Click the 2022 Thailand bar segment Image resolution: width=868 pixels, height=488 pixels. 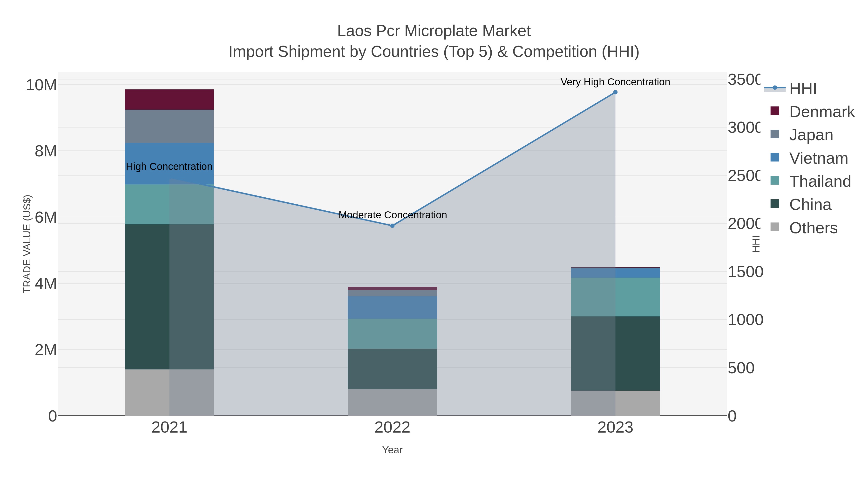pyautogui.click(x=392, y=334)
